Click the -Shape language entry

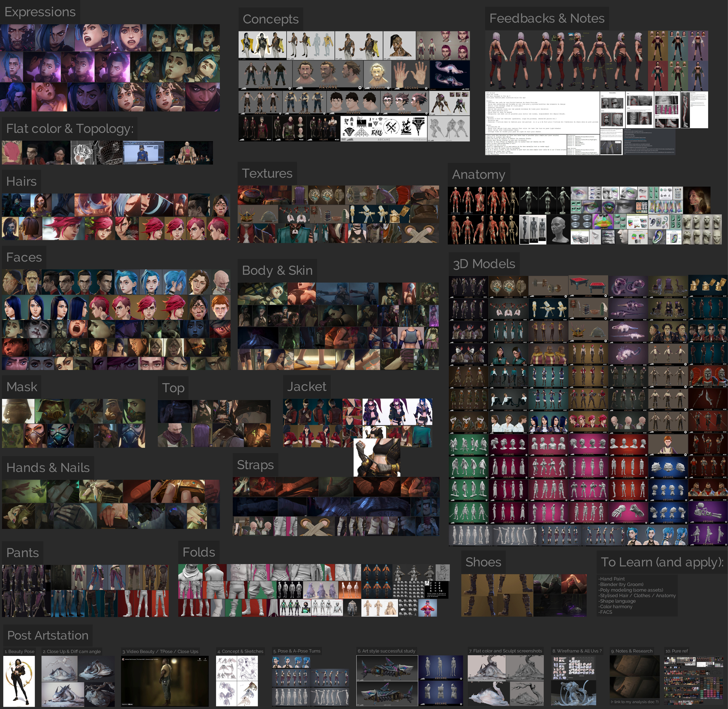(x=617, y=601)
